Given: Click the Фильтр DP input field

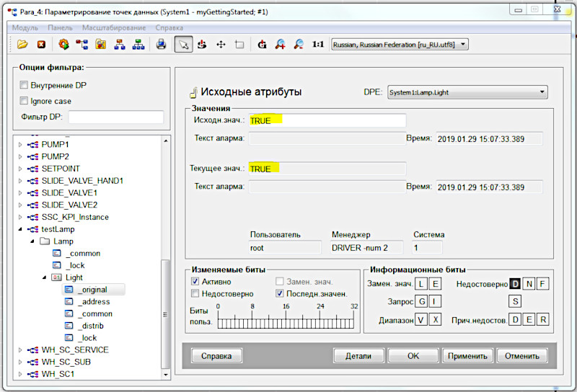Looking at the screenshot, I should (116, 117).
